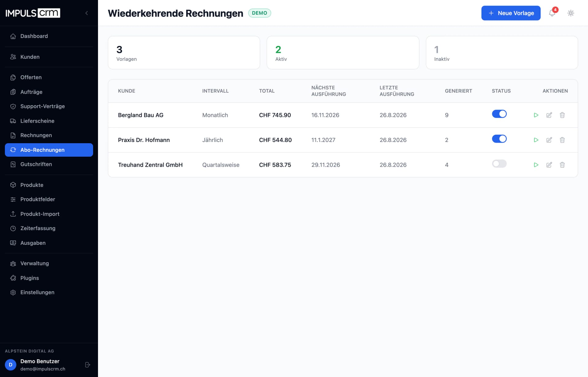
Task: Edit the Treuhand Zentral GmbH template
Action: coord(549,165)
